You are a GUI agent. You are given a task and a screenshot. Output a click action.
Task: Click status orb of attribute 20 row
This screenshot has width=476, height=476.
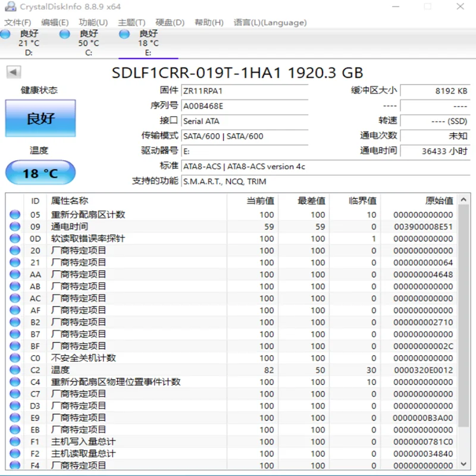point(15,250)
